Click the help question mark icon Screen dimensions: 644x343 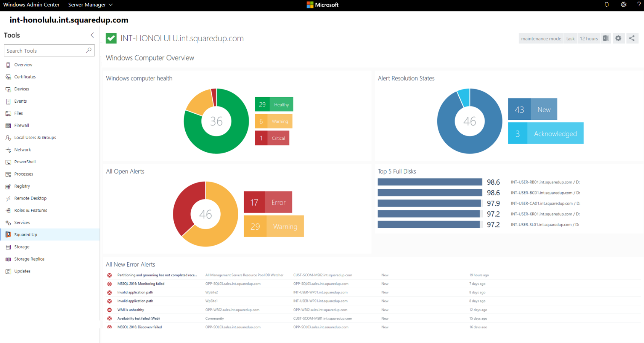[639, 5]
